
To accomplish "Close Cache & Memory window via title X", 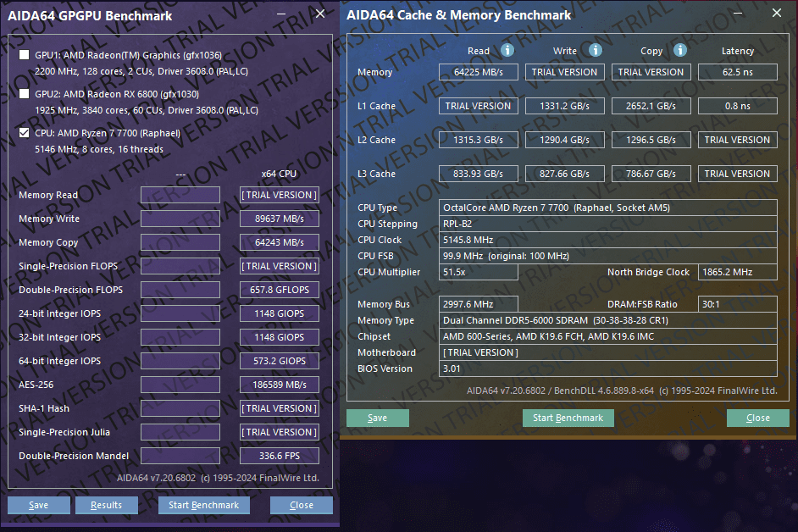I will coord(777,13).
